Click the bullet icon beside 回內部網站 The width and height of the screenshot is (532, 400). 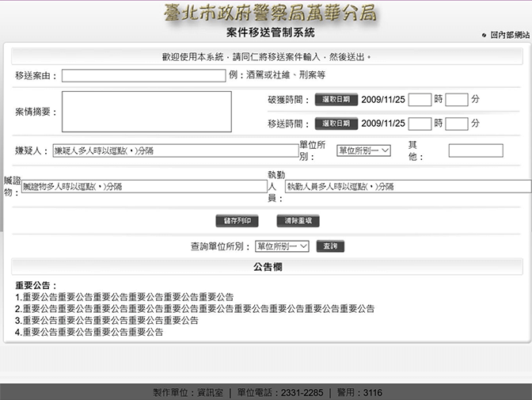point(484,36)
